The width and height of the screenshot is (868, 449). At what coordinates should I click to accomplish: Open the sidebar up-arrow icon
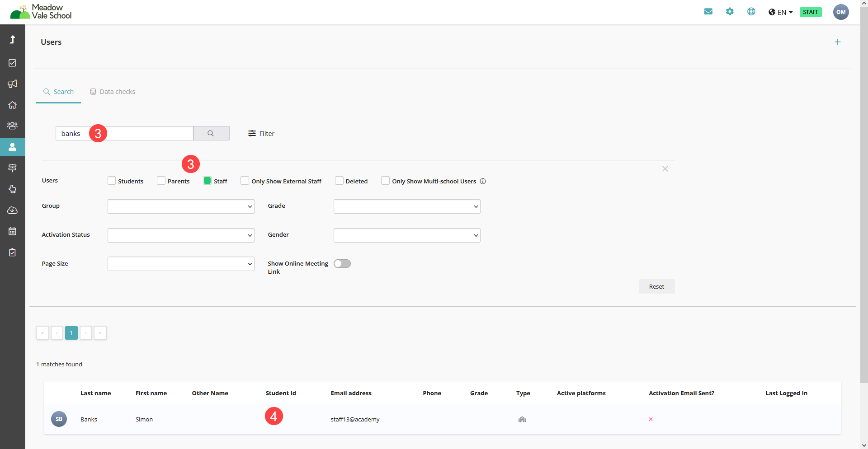pyautogui.click(x=12, y=39)
